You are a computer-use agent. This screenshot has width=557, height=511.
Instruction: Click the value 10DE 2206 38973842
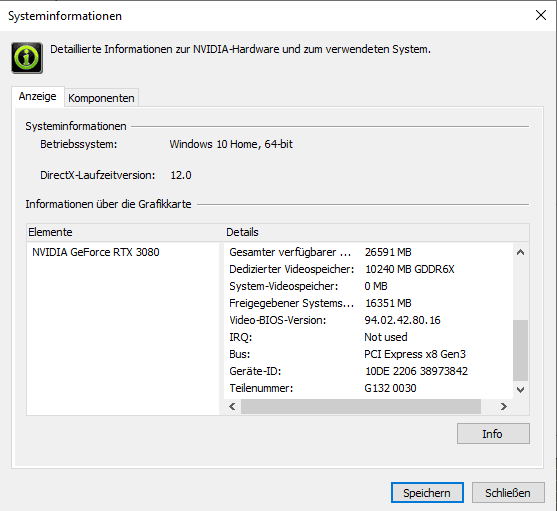(416, 371)
